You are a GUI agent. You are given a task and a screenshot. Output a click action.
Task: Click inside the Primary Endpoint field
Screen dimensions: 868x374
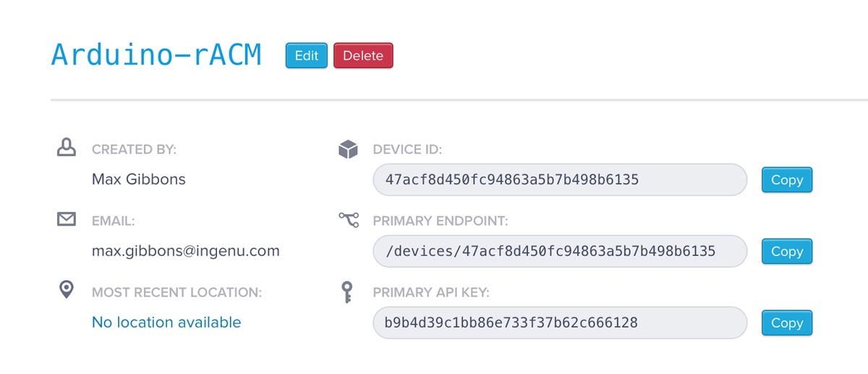click(560, 251)
